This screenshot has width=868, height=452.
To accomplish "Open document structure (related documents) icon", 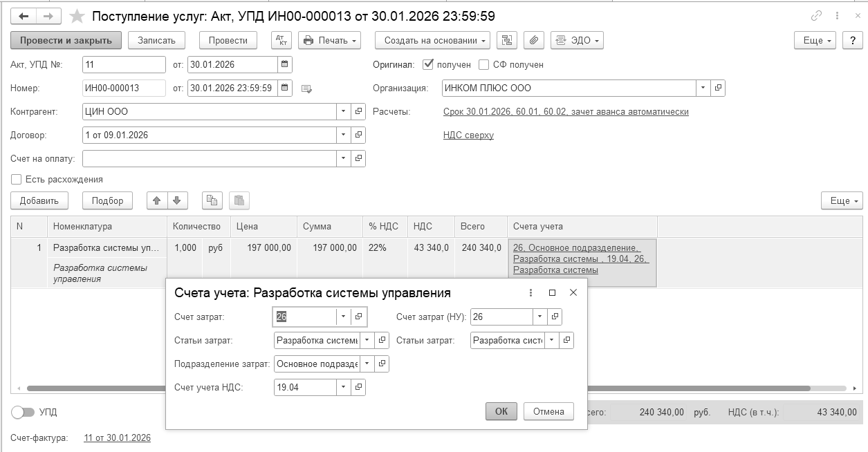I will pyautogui.click(x=507, y=41).
